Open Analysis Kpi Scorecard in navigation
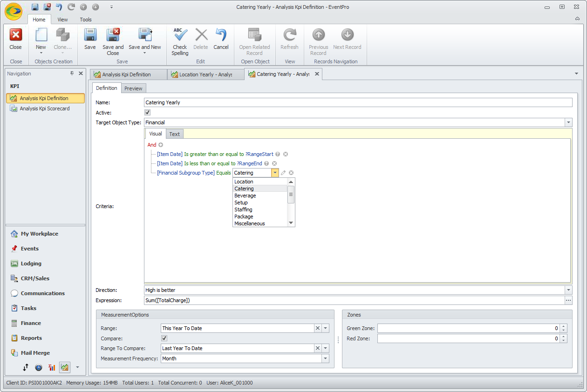This screenshot has height=392, width=587. pos(46,108)
